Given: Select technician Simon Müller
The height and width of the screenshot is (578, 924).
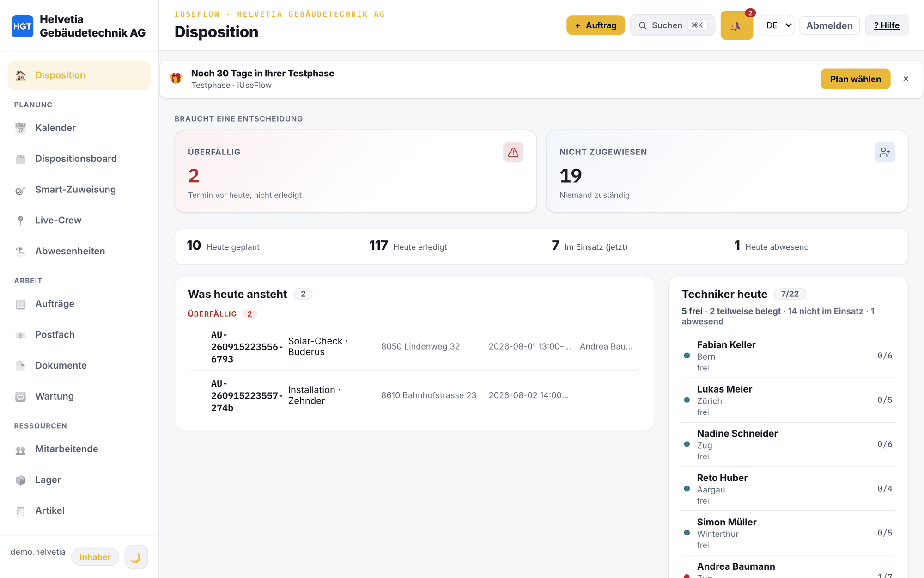Looking at the screenshot, I should click(788, 534).
